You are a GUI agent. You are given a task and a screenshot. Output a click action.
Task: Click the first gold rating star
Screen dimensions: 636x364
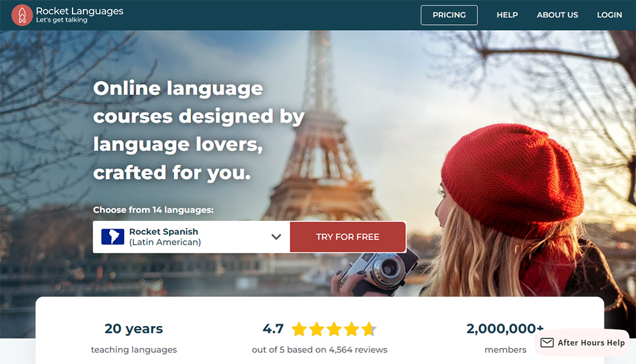pos(299,329)
